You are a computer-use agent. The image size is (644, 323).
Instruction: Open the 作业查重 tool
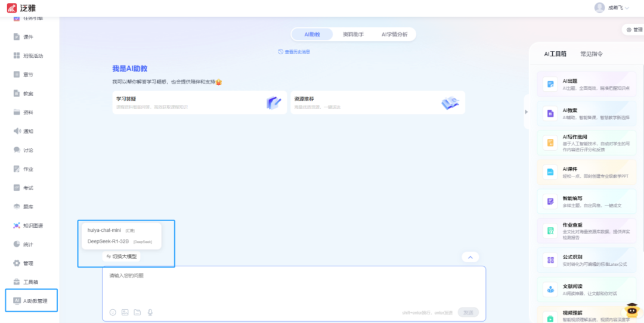[587, 231]
